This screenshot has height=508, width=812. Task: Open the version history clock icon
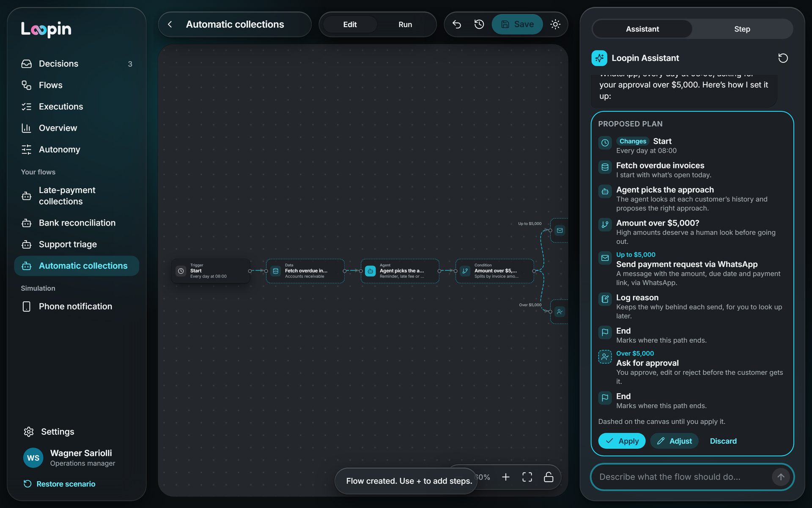479,25
